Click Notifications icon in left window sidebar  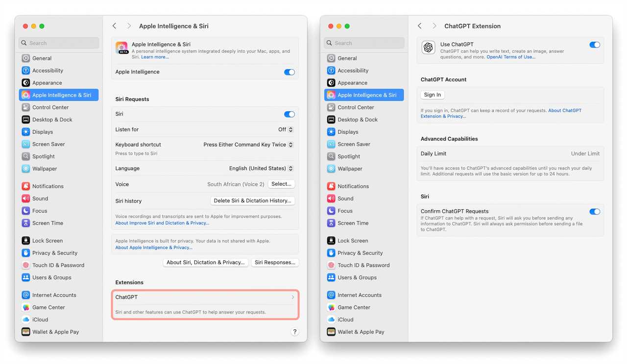tap(26, 186)
